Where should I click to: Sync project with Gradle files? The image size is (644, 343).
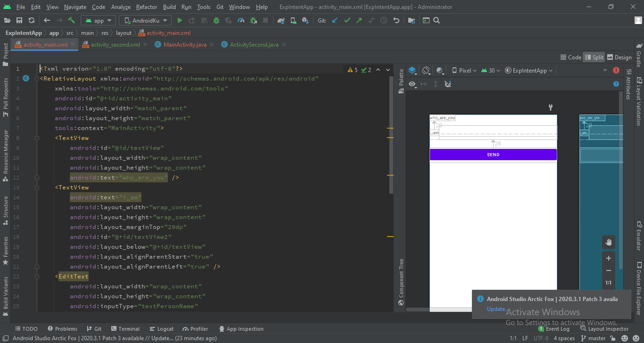[281, 20]
